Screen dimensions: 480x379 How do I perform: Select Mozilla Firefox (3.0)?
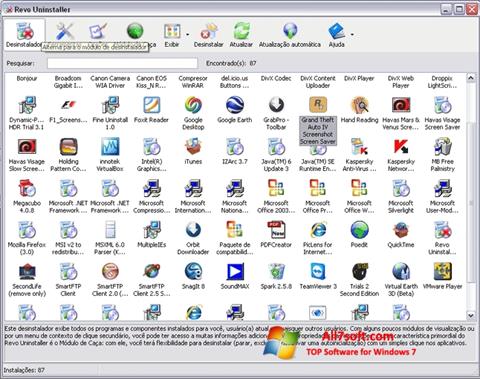[27, 238]
